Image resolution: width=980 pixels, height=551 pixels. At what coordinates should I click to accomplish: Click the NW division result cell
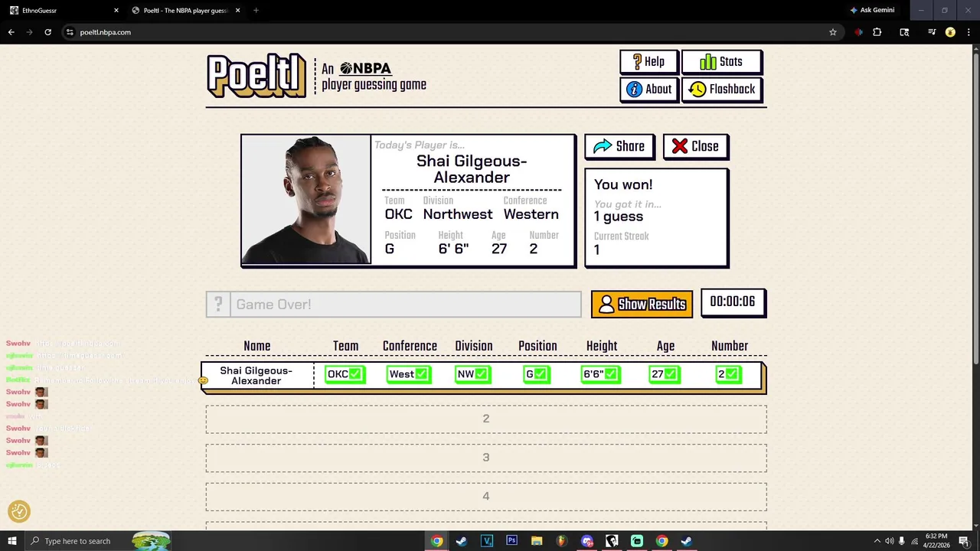tap(472, 374)
